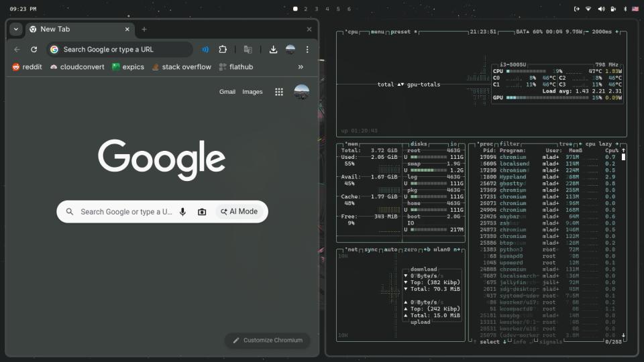Click the volume icon in top bar
Viewport: 644px width, 362px height.
[x=600, y=9]
